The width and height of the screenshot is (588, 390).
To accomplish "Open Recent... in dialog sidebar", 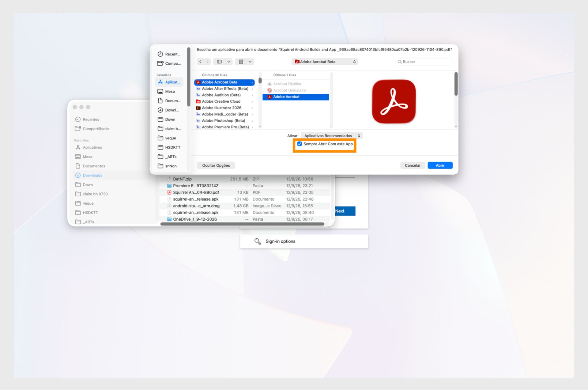I will (x=169, y=54).
